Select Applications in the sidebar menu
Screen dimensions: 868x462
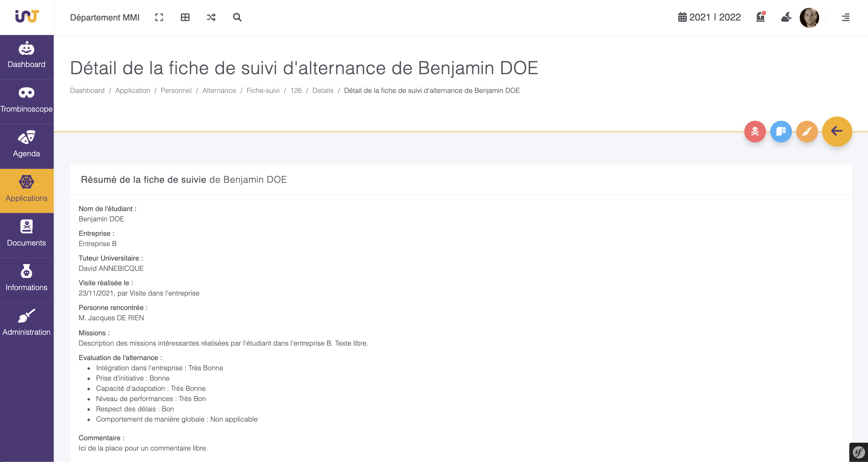[x=27, y=188]
